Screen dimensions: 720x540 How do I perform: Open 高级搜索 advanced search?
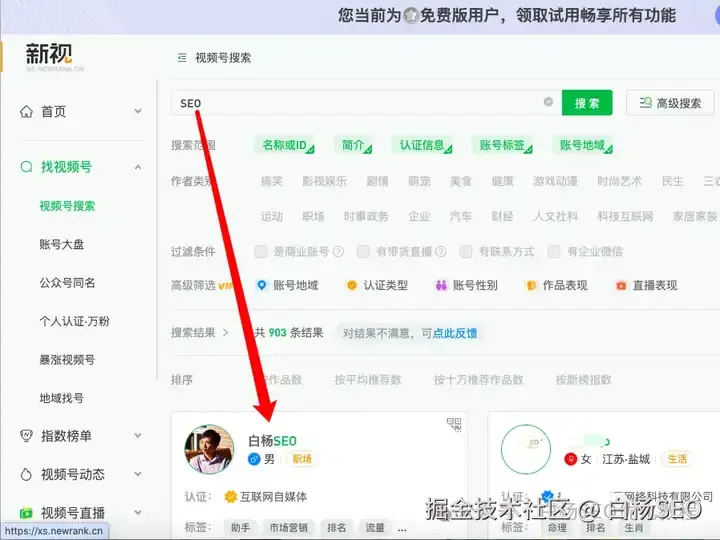pyautogui.click(x=670, y=103)
